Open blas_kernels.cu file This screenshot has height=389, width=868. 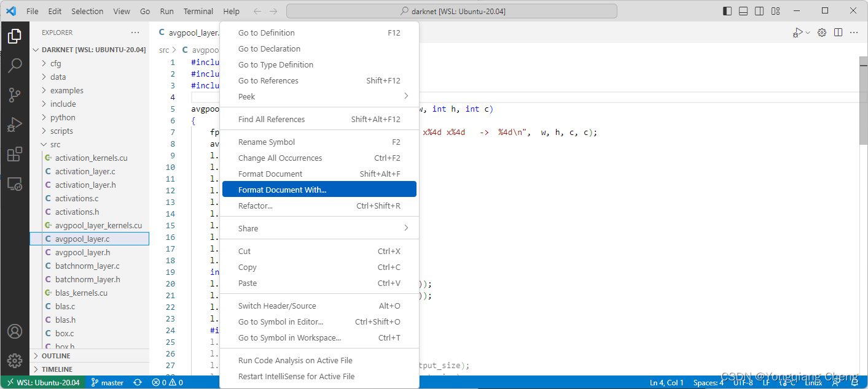89,293
